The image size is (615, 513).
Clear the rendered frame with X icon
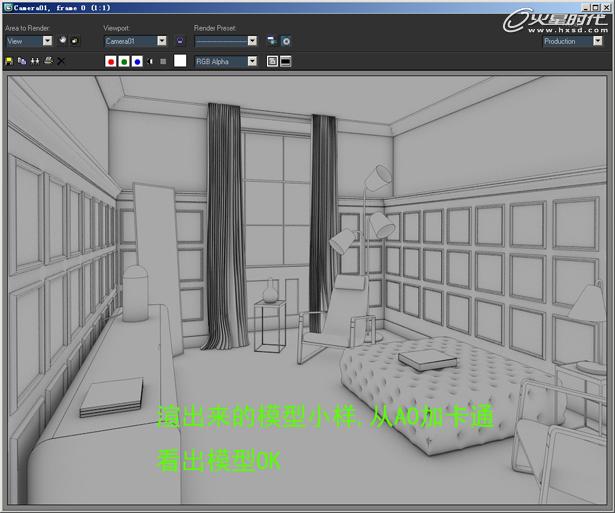(61, 61)
